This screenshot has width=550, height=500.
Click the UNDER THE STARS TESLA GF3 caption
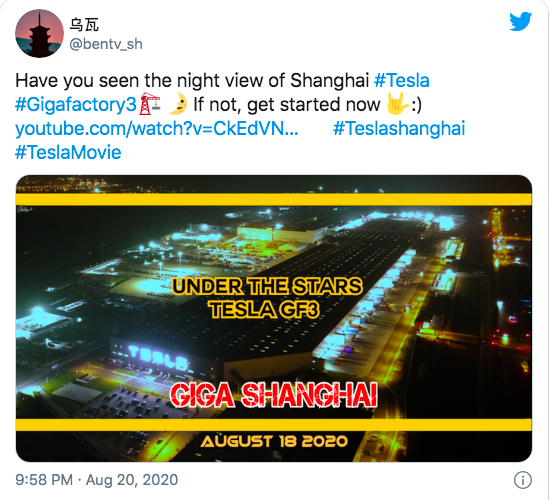[x=267, y=298]
